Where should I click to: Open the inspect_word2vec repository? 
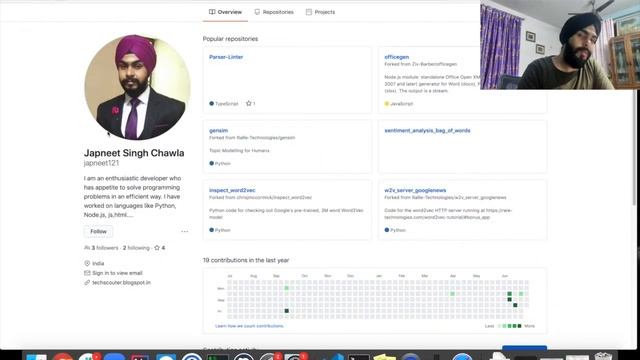click(x=232, y=190)
